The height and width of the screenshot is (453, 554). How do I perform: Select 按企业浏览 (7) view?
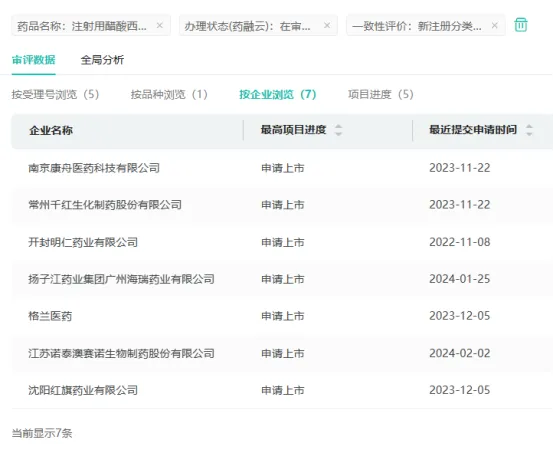pos(277,94)
